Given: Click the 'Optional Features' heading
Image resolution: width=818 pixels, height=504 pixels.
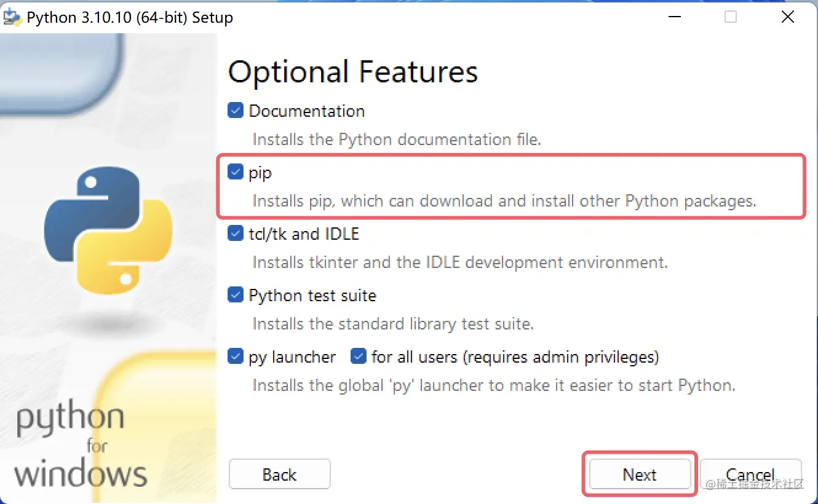Looking at the screenshot, I should tap(352, 72).
